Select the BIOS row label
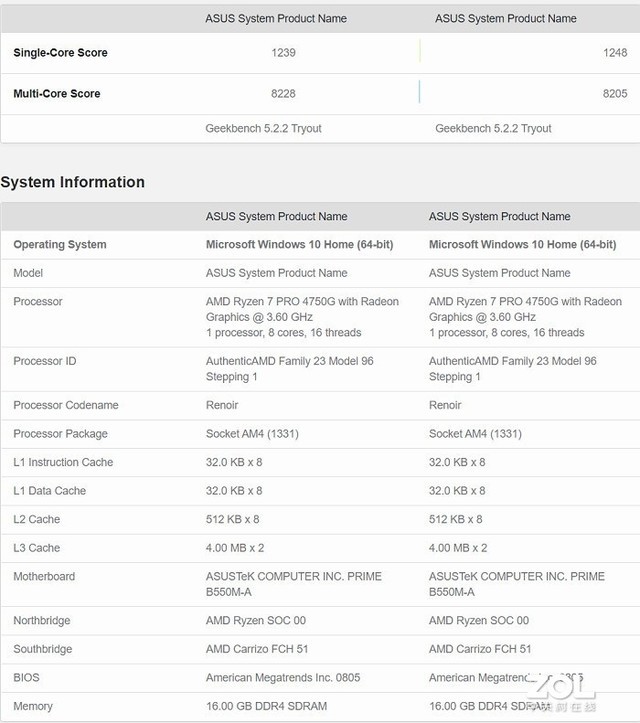The height and width of the screenshot is (723, 640). point(27,678)
